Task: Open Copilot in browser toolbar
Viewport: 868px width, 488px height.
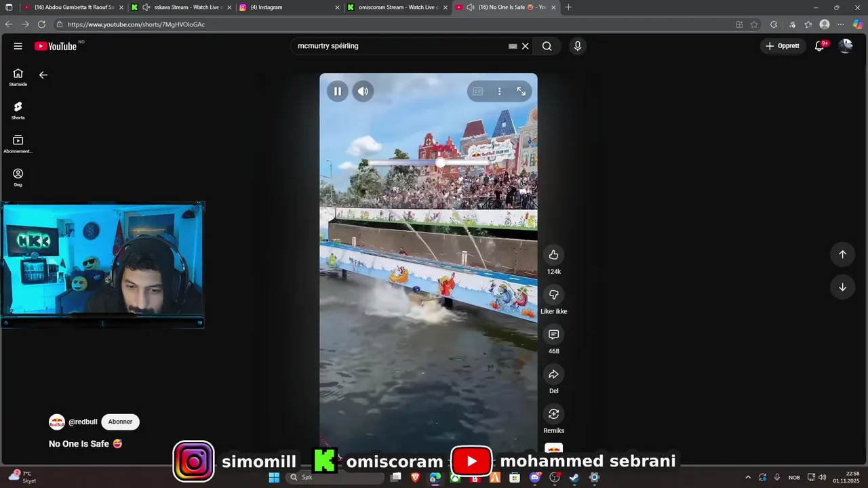Action: [x=858, y=24]
